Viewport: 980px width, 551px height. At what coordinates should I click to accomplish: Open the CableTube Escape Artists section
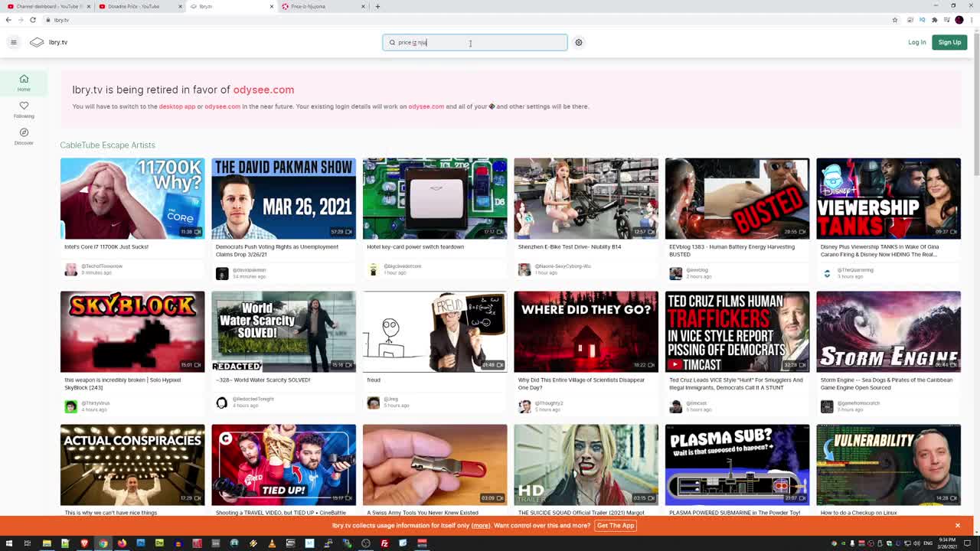pos(107,145)
